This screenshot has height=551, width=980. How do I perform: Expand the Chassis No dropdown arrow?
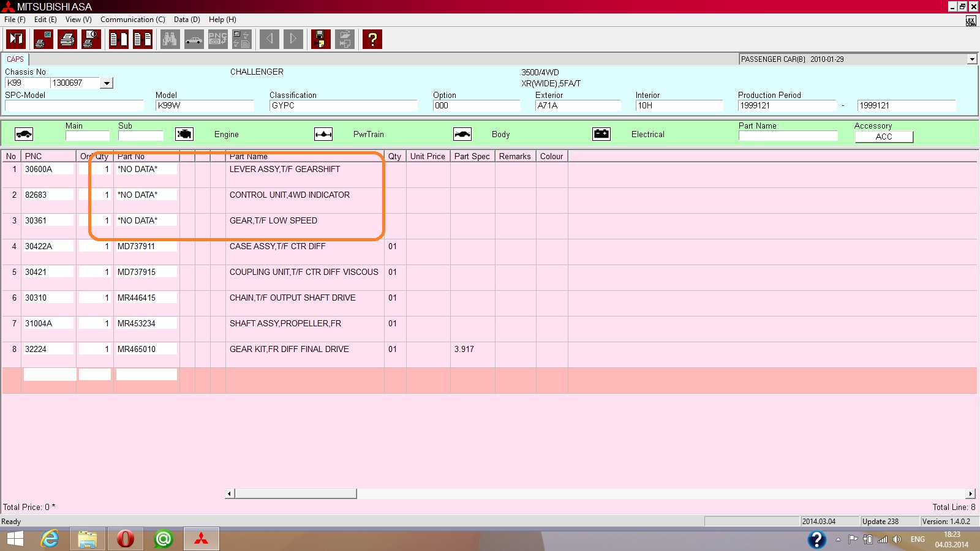pos(107,83)
